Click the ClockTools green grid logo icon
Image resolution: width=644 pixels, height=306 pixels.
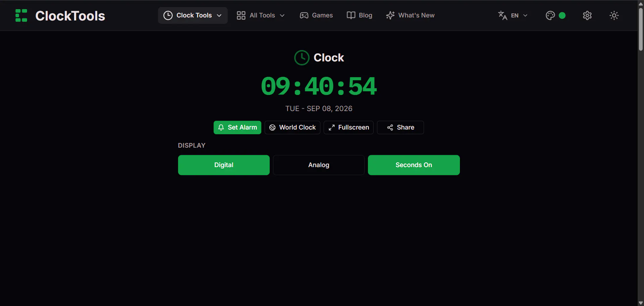21,15
